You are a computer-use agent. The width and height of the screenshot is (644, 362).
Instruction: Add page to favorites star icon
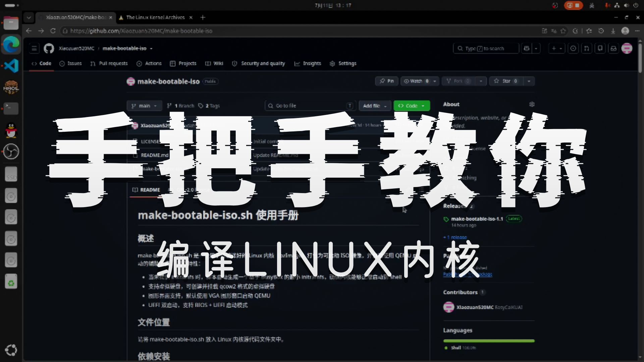tap(563, 31)
